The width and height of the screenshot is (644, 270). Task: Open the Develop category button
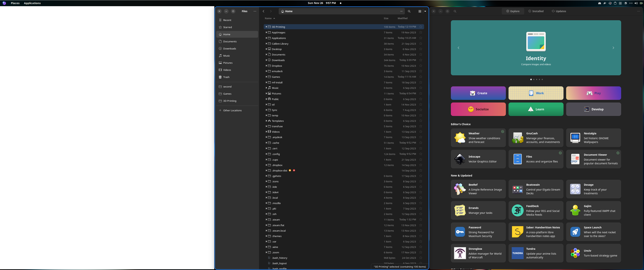click(593, 109)
